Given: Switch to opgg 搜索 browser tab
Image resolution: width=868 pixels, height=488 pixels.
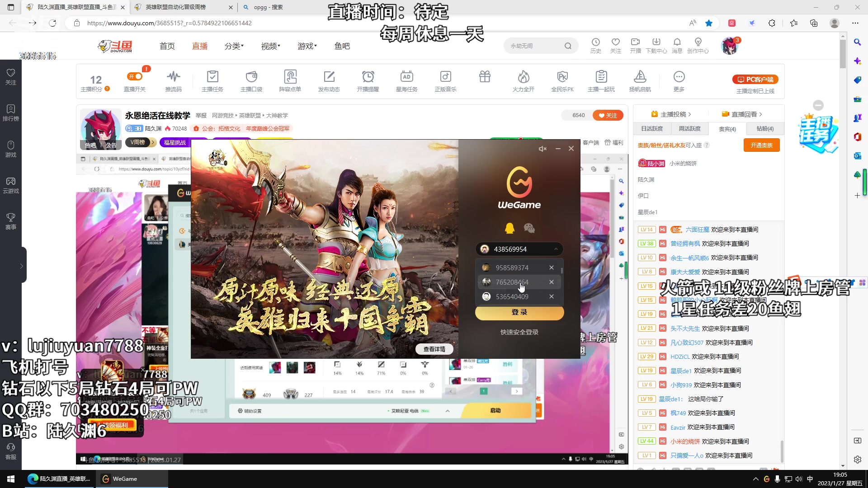Looking at the screenshot, I should (x=268, y=7).
